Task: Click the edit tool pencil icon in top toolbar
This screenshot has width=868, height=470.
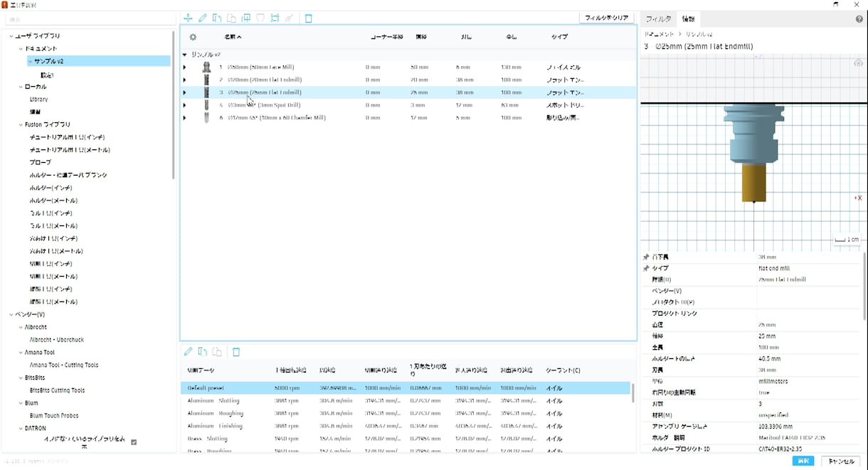Action: click(203, 18)
